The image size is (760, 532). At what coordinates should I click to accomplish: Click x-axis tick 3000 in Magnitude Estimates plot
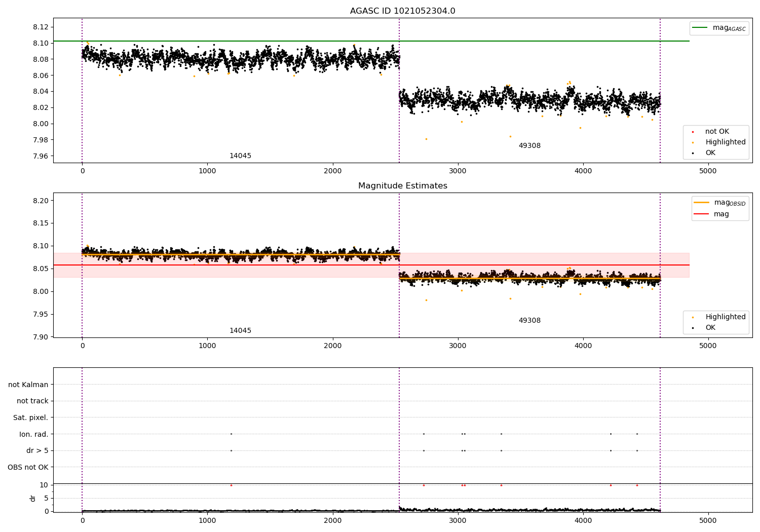coord(458,346)
